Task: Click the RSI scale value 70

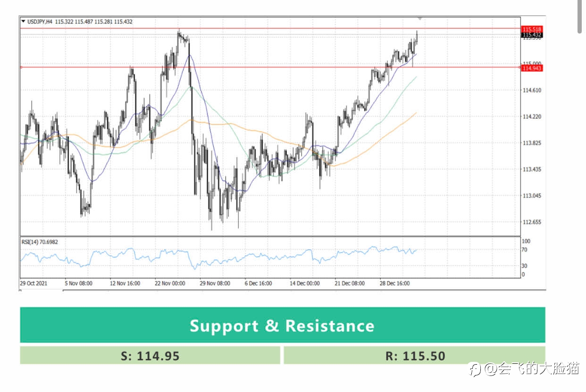Action: 524,250
